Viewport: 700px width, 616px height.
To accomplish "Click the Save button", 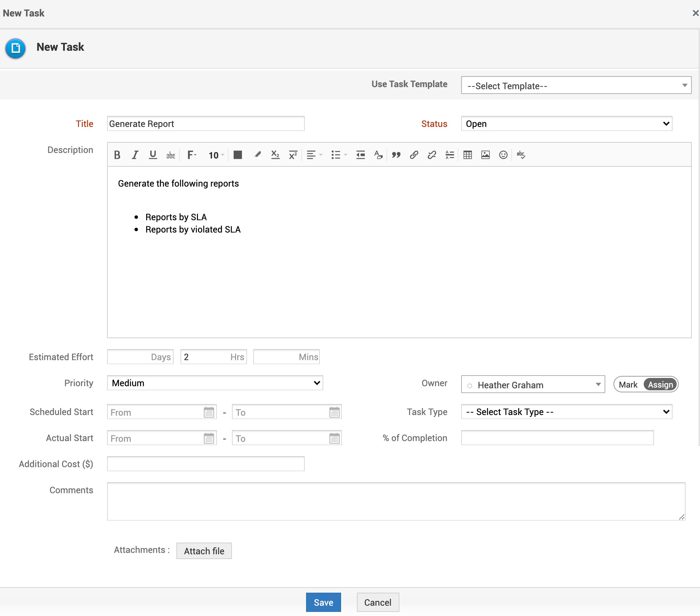I will pos(323,602).
